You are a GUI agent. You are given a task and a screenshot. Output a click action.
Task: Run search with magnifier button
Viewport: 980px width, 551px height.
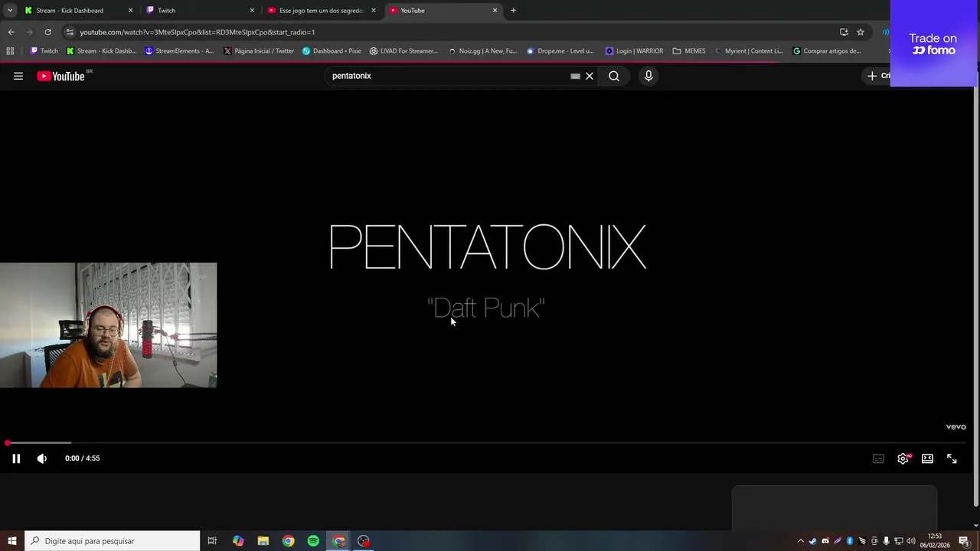614,76
